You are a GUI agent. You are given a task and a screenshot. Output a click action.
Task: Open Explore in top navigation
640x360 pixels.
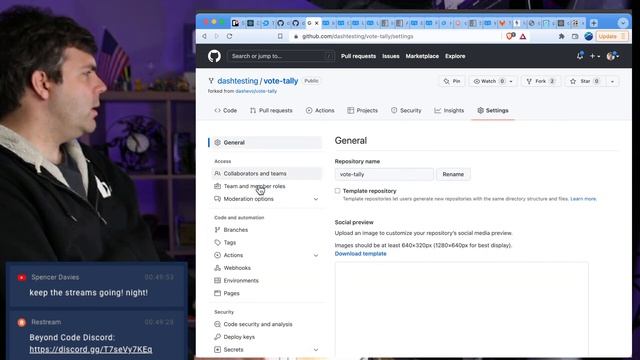pos(455,56)
